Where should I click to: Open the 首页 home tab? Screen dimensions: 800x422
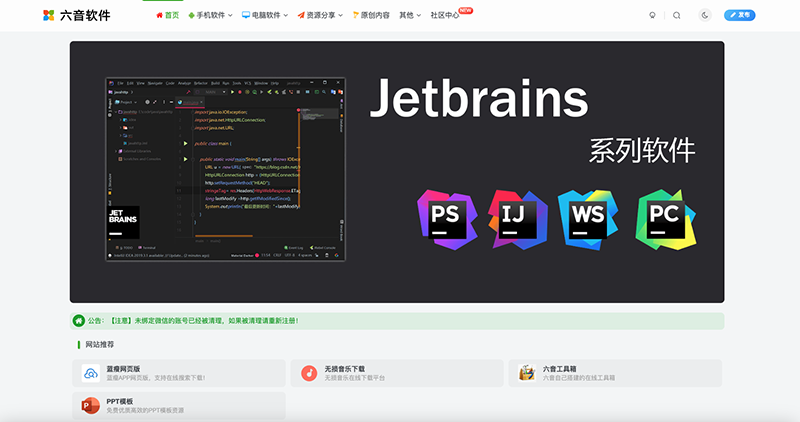(x=167, y=15)
